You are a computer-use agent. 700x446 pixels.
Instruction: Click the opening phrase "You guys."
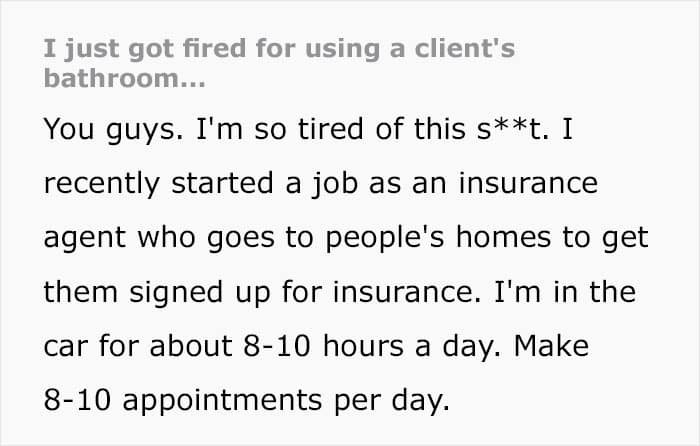pos(113,130)
